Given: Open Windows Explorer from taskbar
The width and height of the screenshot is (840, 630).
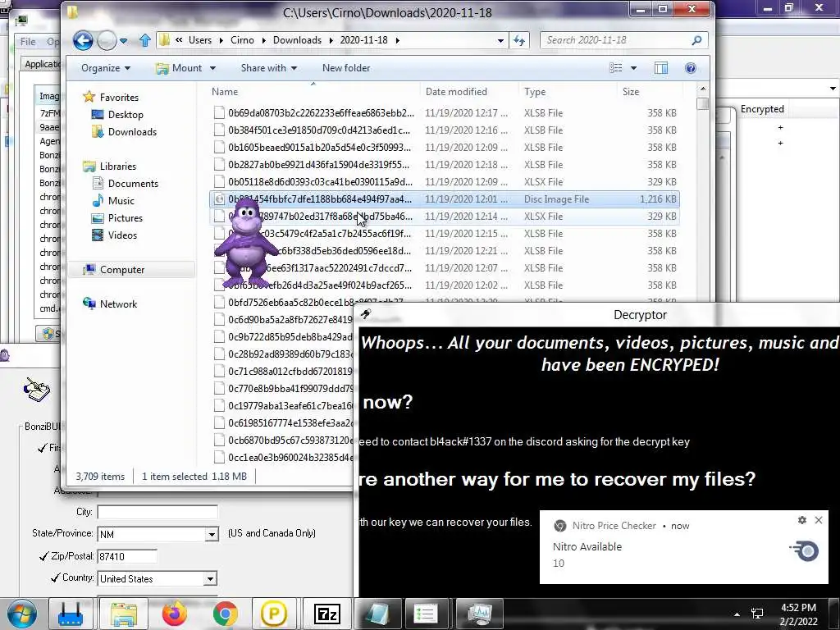Looking at the screenshot, I should 125,614.
